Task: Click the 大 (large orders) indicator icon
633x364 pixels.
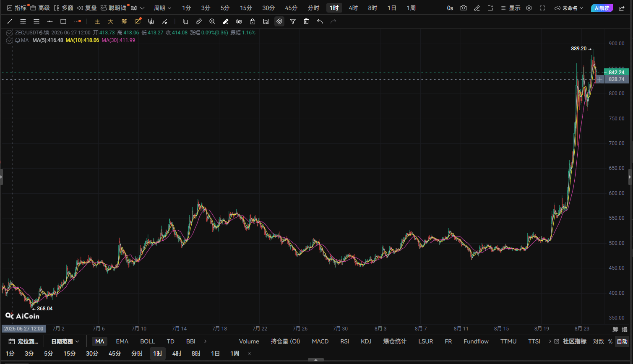Action: click(x=111, y=21)
